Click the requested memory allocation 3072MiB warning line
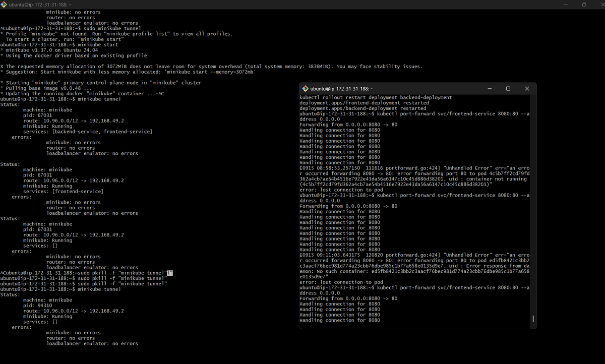The height and width of the screenshot is (364, 605). pyautogui.click(x=211, y=67)
